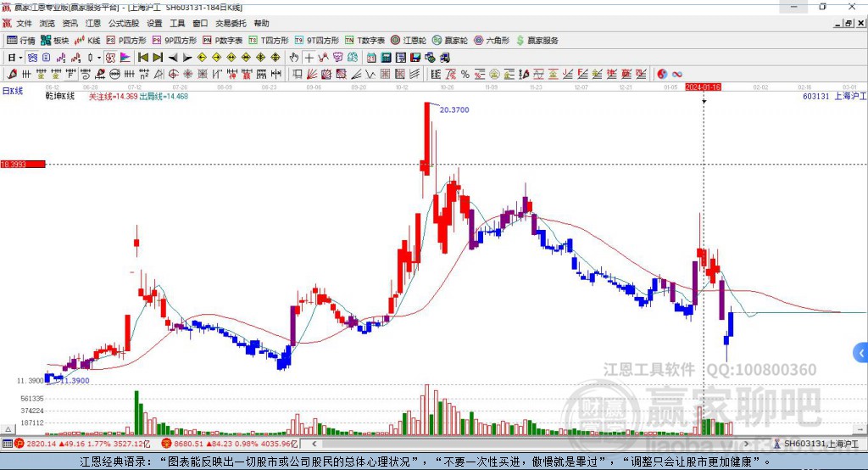This screenshot has width=868, height=470.
Task: Expand the blue side panel arrow
Action: click(x=861, y=353)
